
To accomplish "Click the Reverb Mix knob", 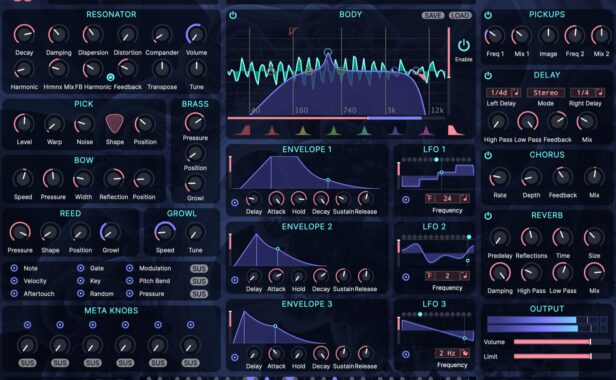I will pyautogui.click(x=594, y=273).
